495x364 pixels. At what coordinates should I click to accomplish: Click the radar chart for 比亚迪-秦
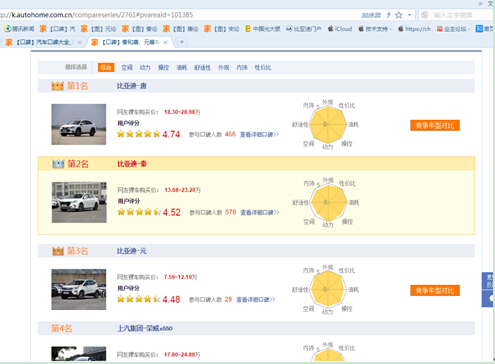[329, 202]
